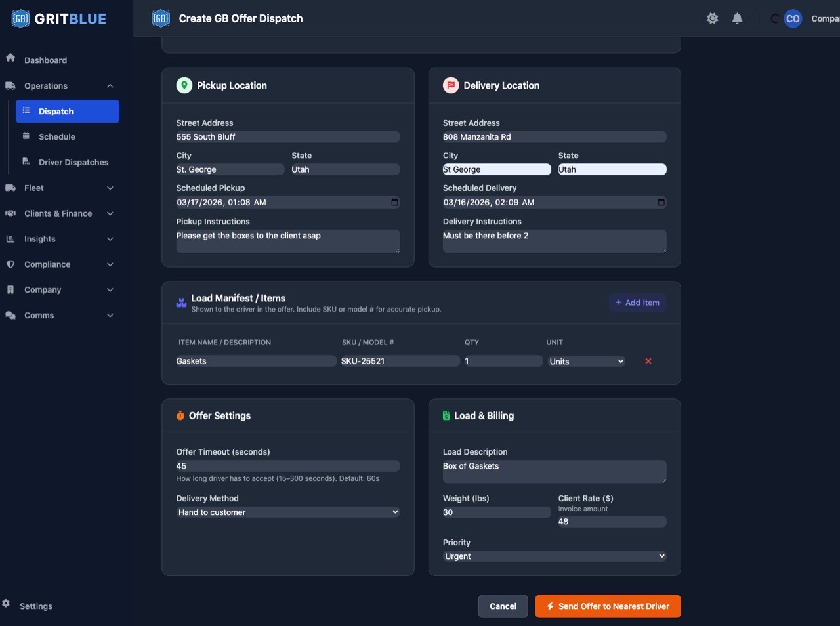The width and height of the screenshot is (840, 626).
Task: Expand the Company menu chevron
Action: pos(110,290)
